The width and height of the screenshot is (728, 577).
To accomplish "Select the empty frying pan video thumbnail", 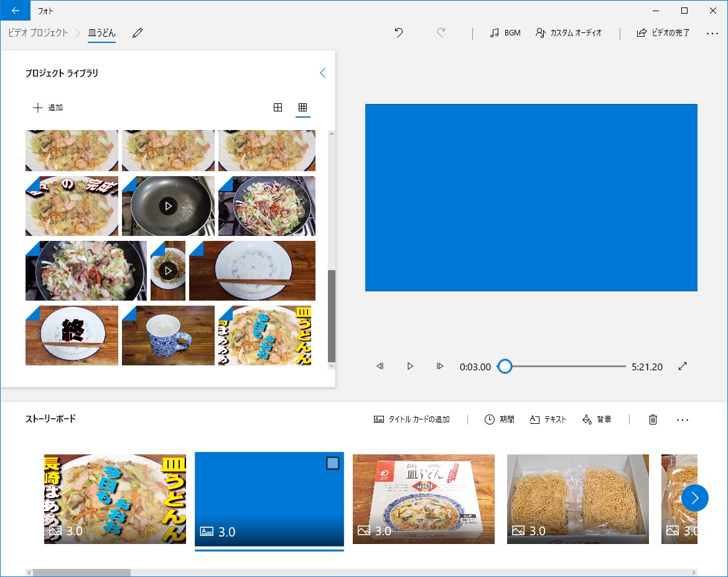I will point(168,206).
